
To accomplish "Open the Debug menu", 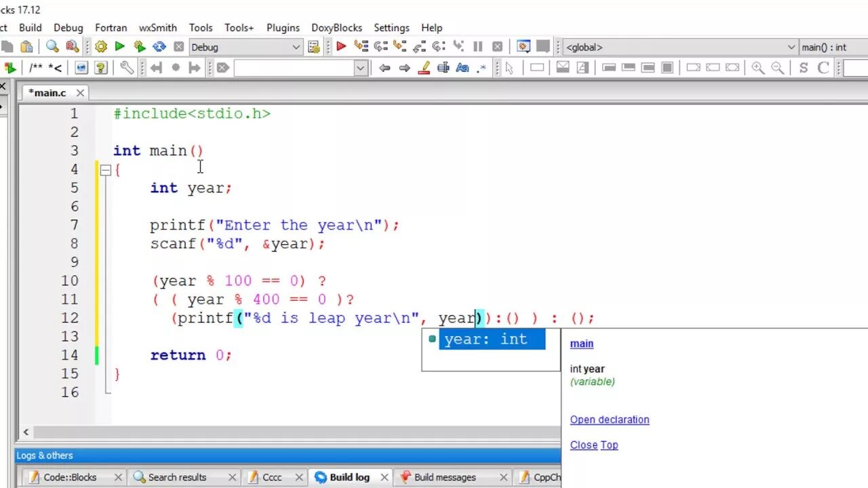I will click(x=68, y=28).
